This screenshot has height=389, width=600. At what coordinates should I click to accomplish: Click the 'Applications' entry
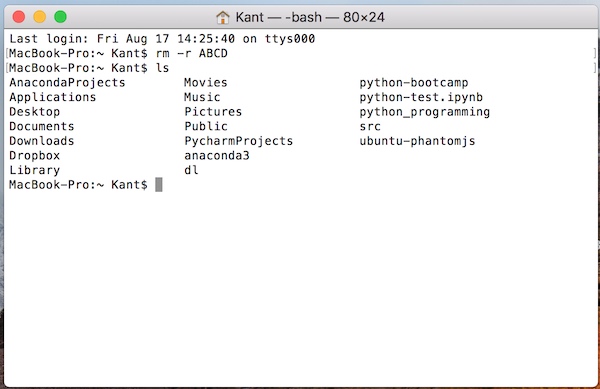[53, 97]
